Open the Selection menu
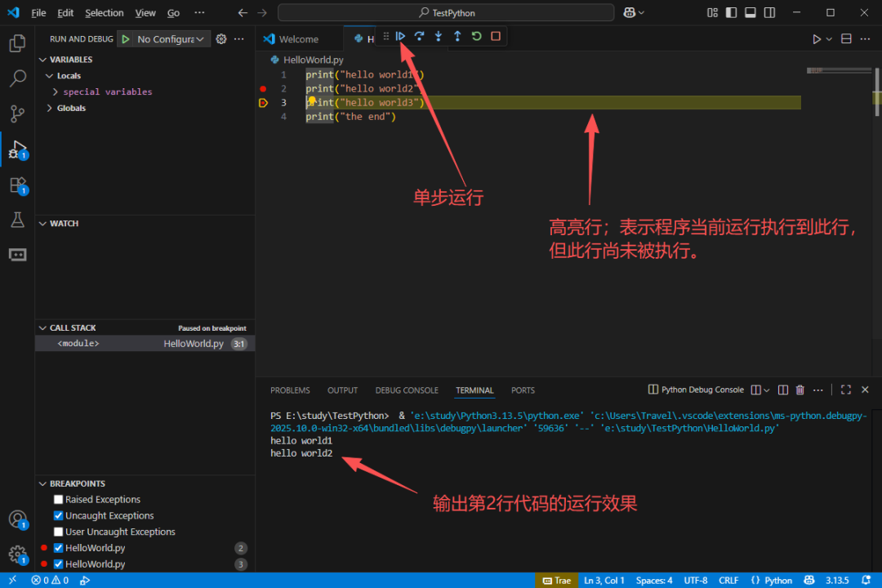The image size is (882, 588). click(104, 12)
